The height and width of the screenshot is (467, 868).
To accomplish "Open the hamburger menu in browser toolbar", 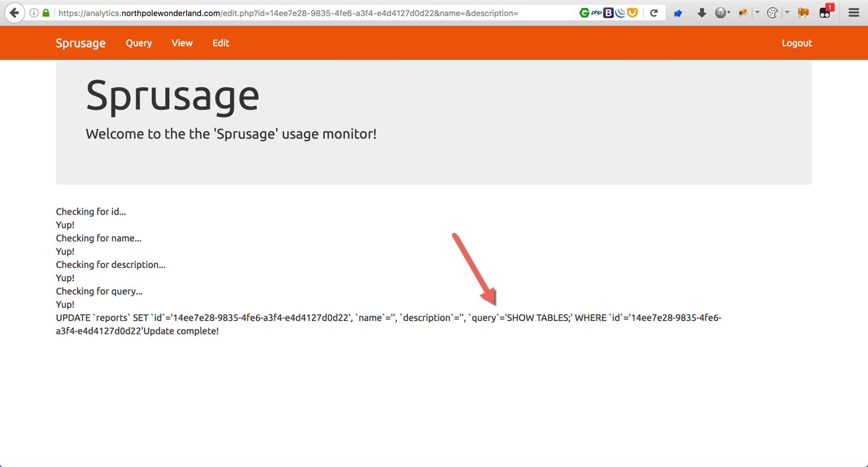I will pos(854,13).
